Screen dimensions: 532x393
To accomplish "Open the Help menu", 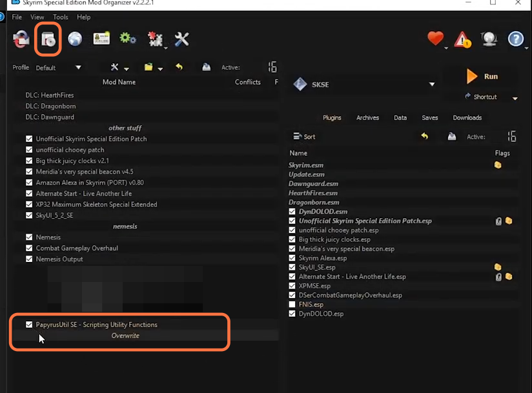I will (x=83, y=17).
